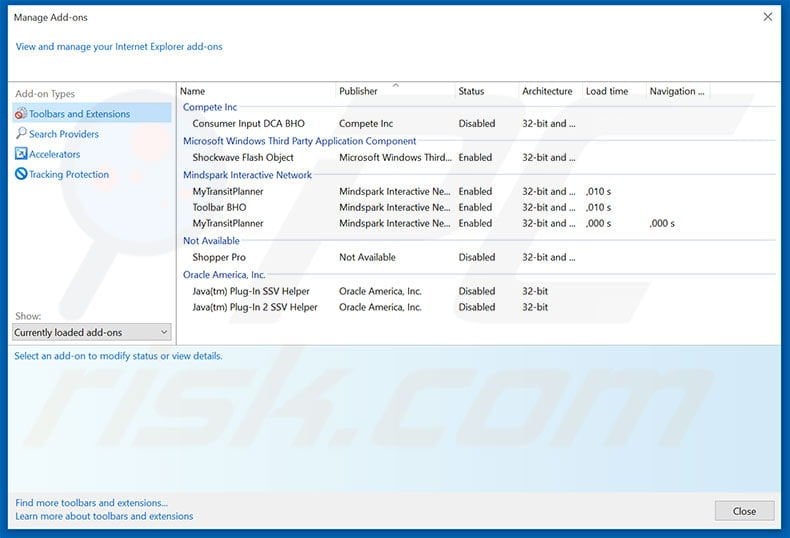
Task: Sort by the Publisher column header
Action: pos(395,91)
